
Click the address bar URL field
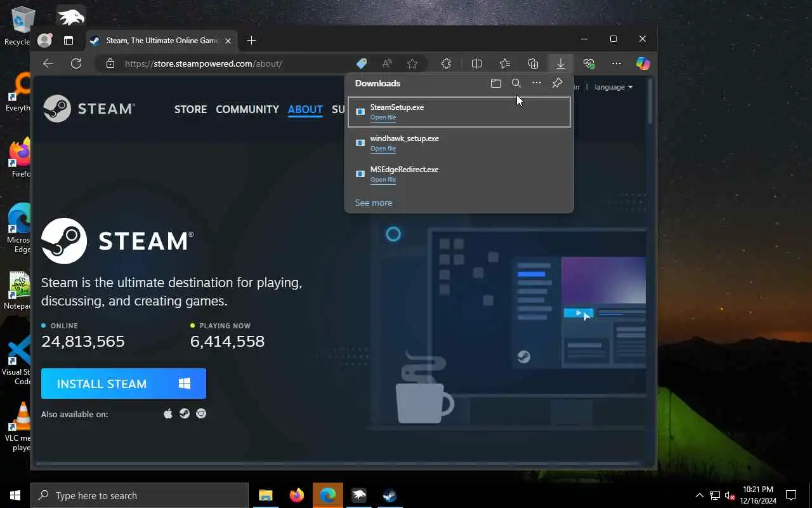coord(235,63)
